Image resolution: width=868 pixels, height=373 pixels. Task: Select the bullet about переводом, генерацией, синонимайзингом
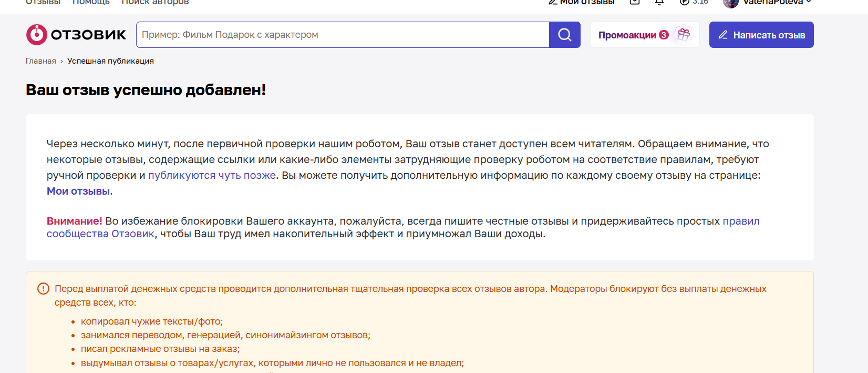click(225, 335)
